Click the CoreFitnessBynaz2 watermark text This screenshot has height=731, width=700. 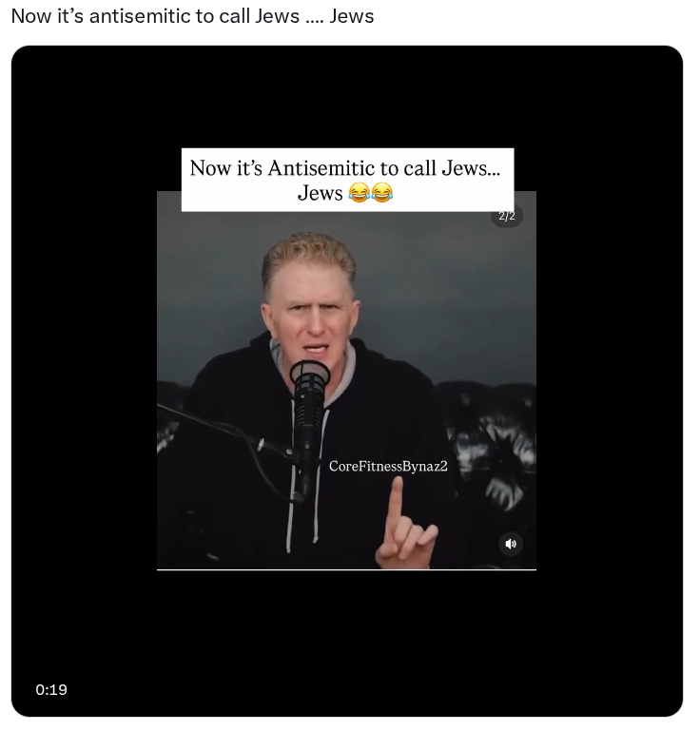pos(388,466)
